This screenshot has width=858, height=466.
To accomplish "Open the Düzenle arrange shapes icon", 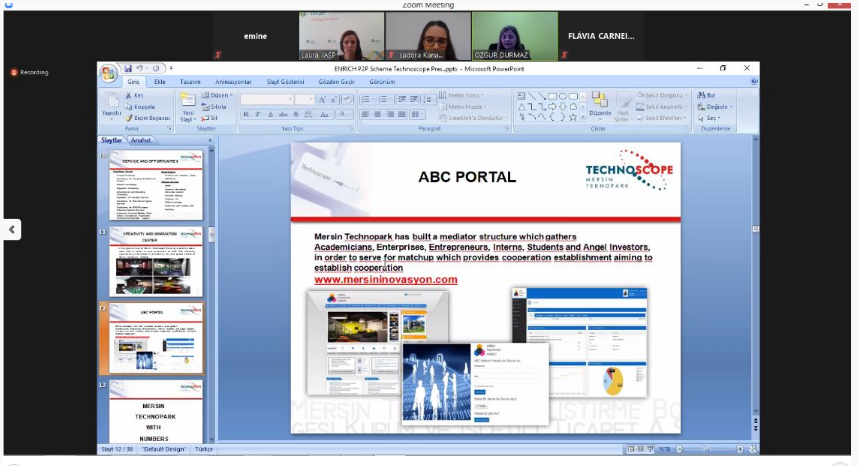I will click(x=599, y=104).
